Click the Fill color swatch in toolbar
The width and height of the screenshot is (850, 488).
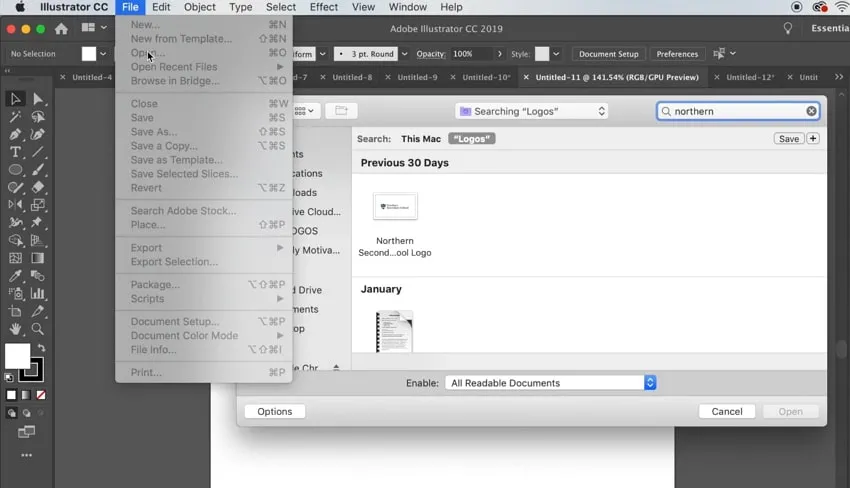[x=17, y=356]
